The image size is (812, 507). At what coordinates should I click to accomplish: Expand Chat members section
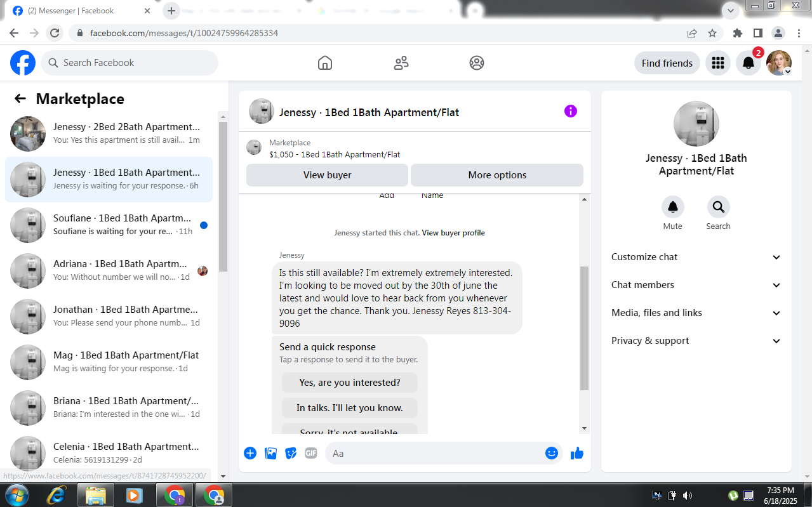click(x=696, y=285)
